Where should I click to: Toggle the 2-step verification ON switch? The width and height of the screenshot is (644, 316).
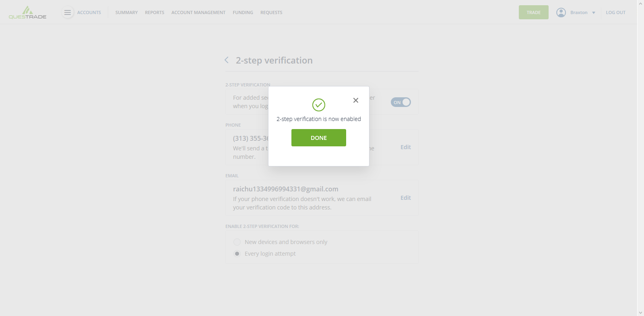[401, 102]
